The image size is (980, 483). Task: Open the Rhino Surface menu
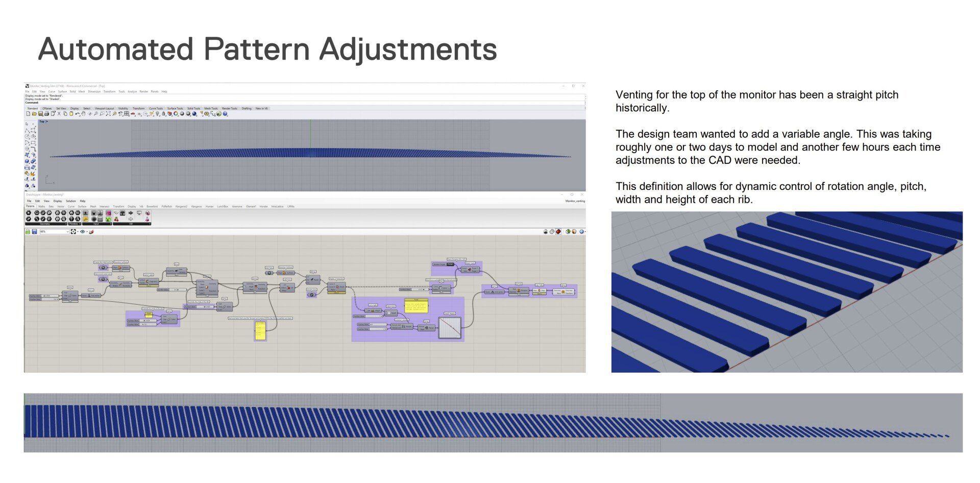(62, 91)
